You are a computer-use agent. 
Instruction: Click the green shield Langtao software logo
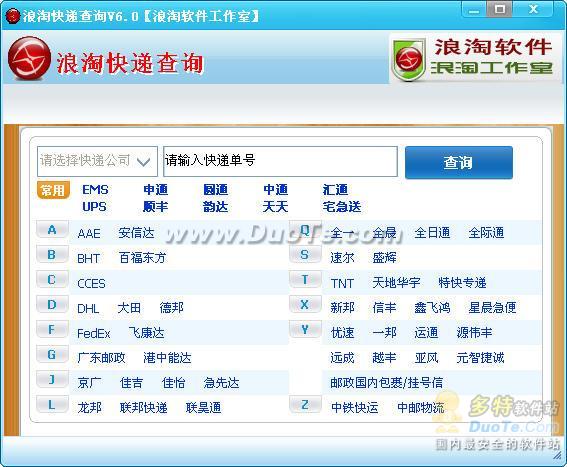(409, 60)
